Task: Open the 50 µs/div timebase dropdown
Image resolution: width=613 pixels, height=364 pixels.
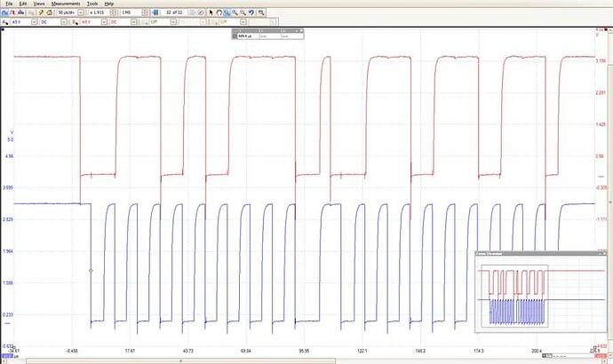Action: [81, 13]
